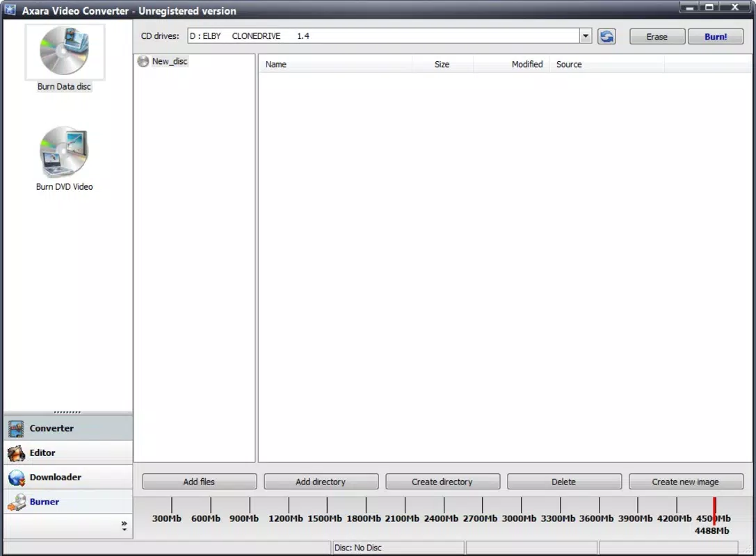Viewport: 756px width, 556px height.
Task: Click the Converter film icon
Action: coord(17,428)
